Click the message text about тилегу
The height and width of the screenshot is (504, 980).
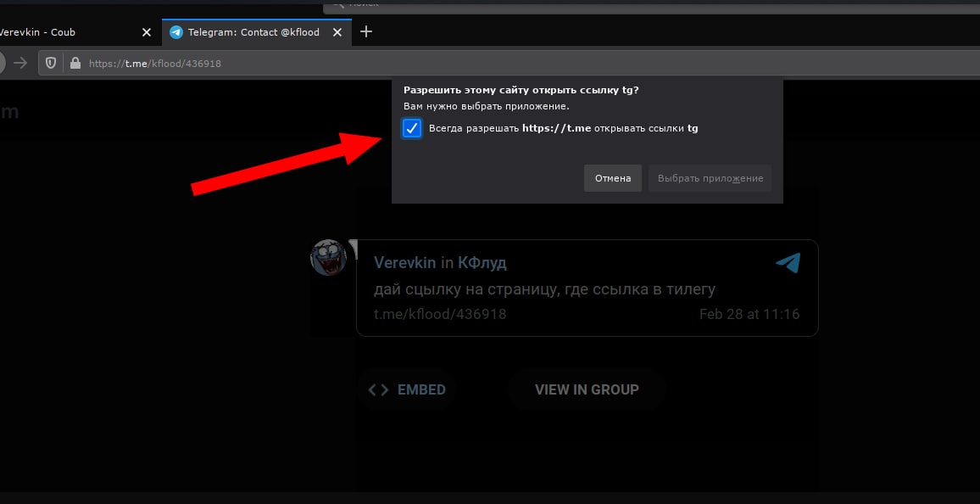544,289
